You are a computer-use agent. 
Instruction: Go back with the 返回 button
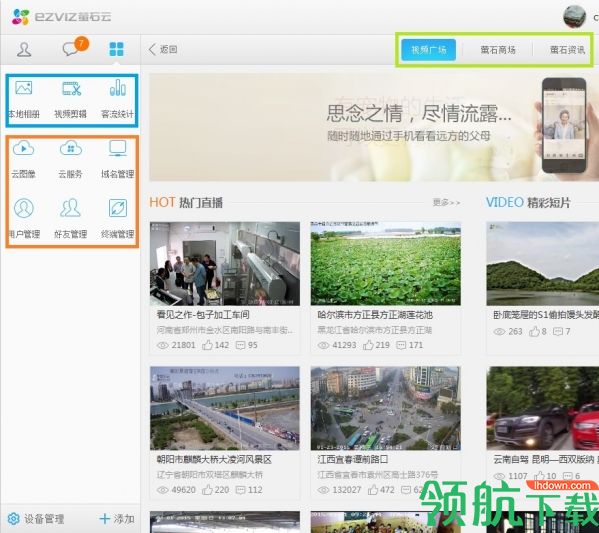[163, 49]
